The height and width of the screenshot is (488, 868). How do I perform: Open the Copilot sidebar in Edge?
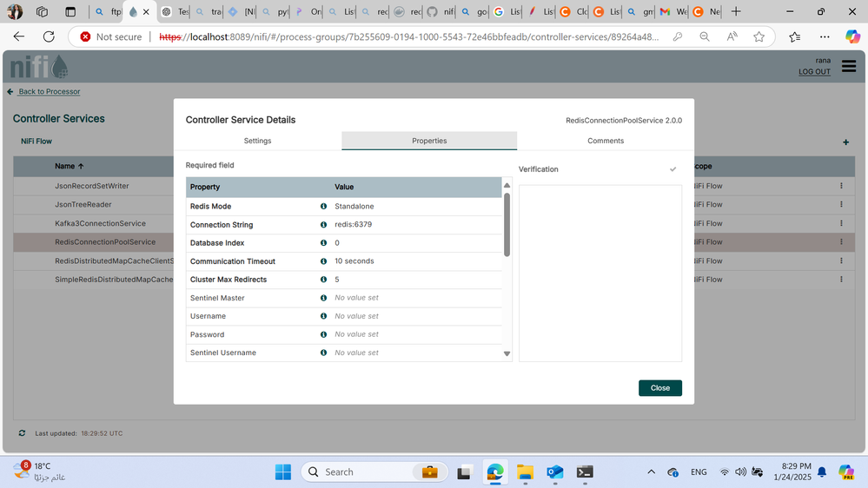852,36
